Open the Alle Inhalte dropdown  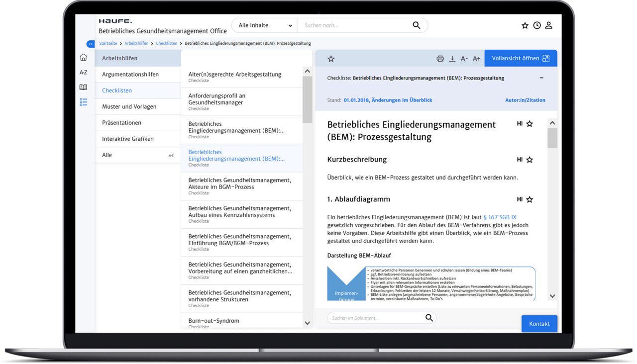click(x=265, y=25)
